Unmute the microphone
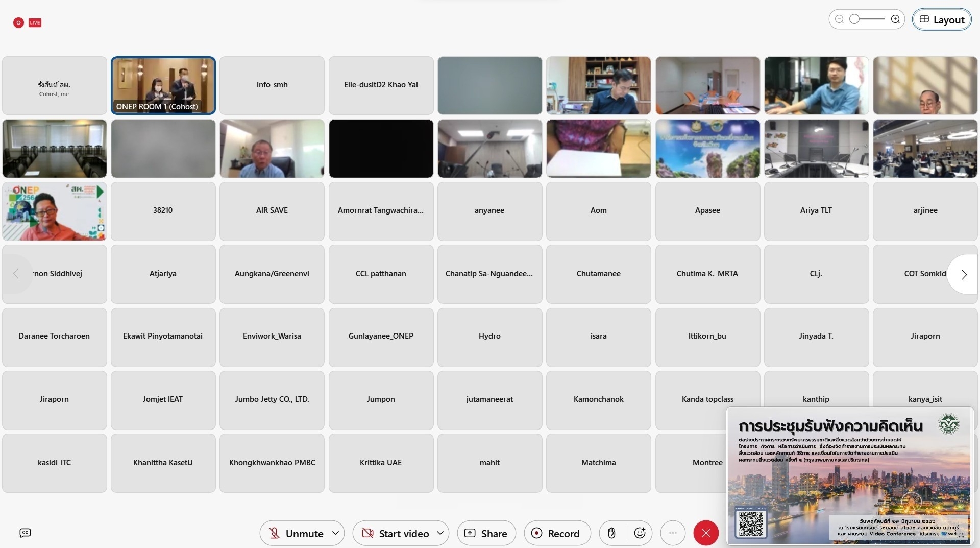This screenshot has height=548, width=980. pyautogui.click(x=296, y=533)
